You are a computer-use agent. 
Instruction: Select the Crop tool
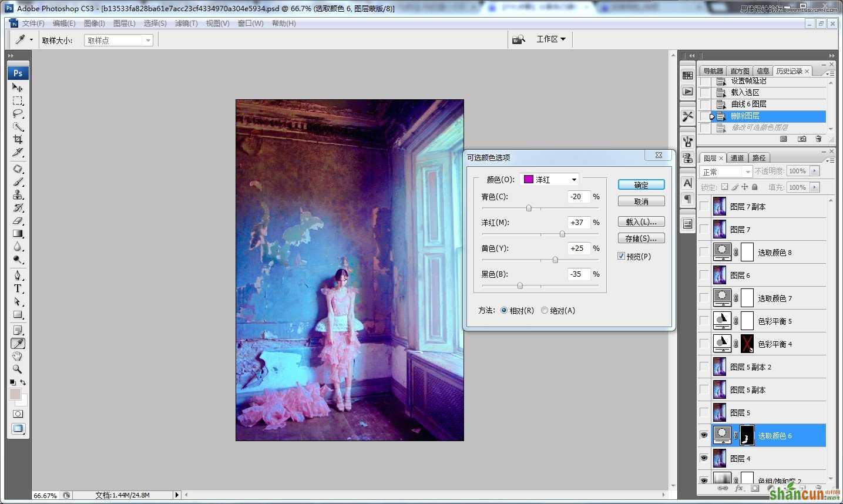[x=18, y=139]
